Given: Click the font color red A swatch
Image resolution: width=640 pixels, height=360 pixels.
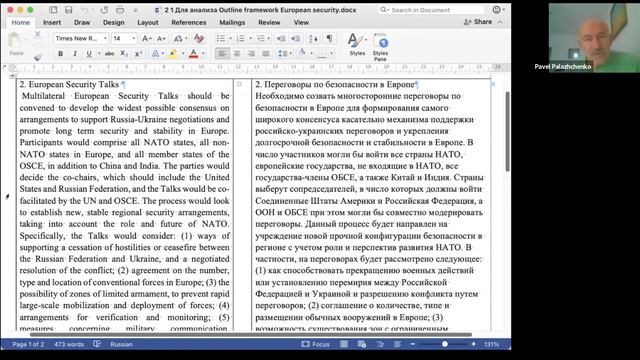Looking at the screenshot, I should point(193,54).
